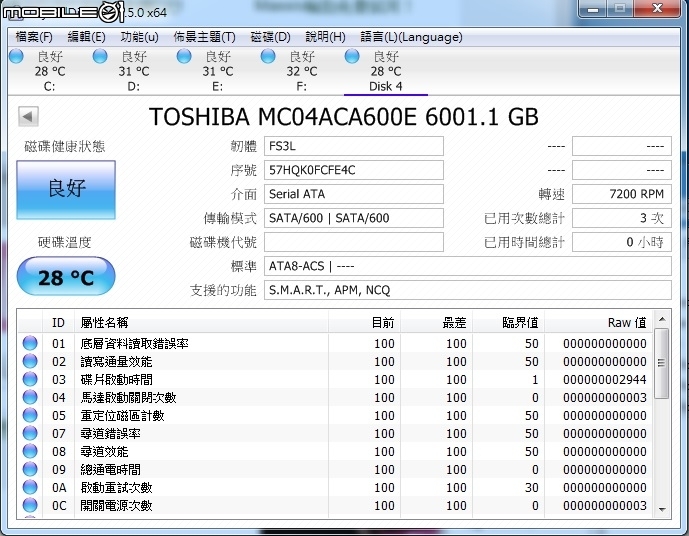Viewport: 689px width, 536px height.
Task: Select the 碟片啟動時間 attribute row
Action: (335, 379)
